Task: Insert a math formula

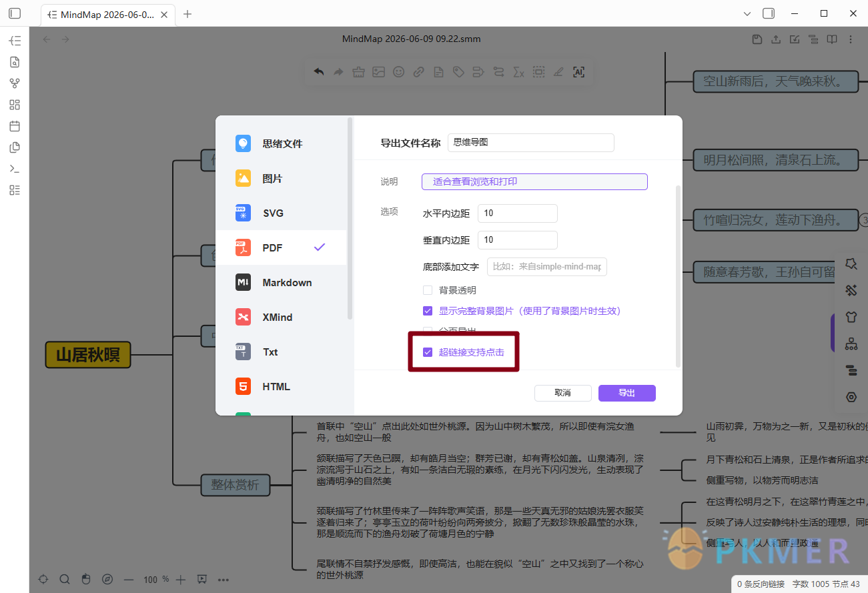Action: tap(518, 72)
